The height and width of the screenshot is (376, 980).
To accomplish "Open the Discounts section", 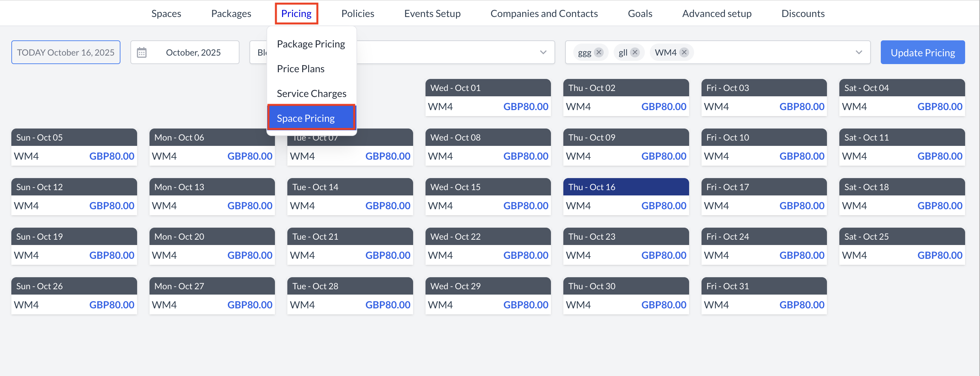I will [803, 13].
